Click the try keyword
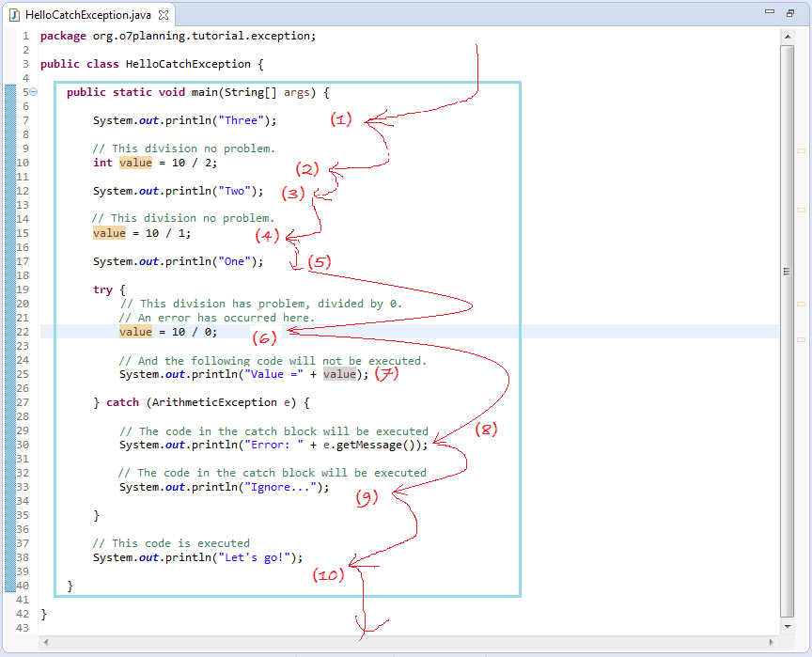This screenshot has width=812, height=657. (102, 289)
